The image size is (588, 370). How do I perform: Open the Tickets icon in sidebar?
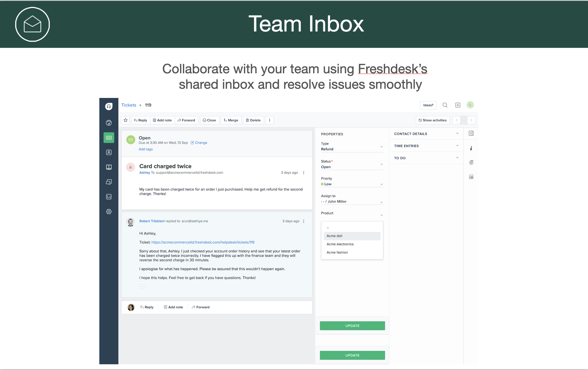tap(109, 138)
